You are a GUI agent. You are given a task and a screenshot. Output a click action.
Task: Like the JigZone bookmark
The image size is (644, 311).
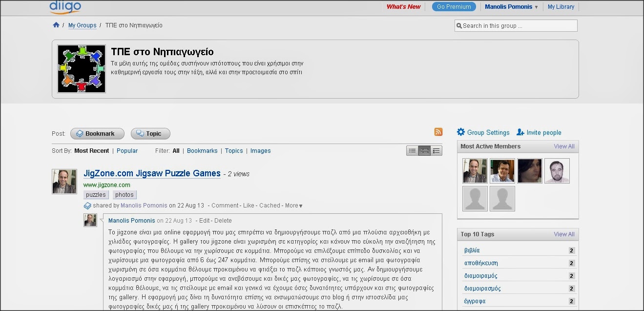(249, 206)
